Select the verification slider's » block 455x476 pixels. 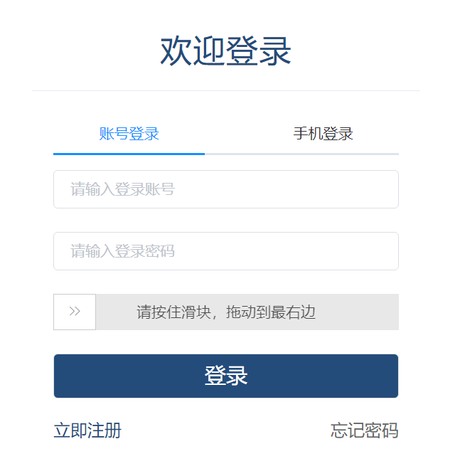75,312
